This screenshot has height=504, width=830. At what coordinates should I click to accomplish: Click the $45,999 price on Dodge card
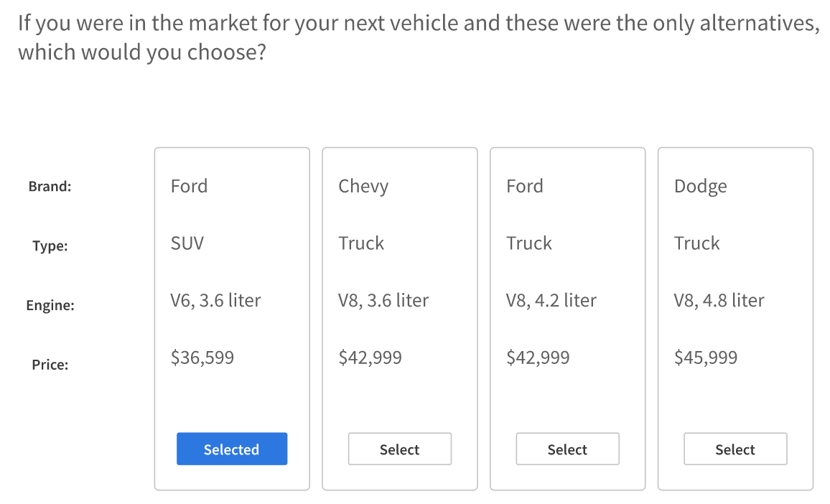tap(706, 357)
